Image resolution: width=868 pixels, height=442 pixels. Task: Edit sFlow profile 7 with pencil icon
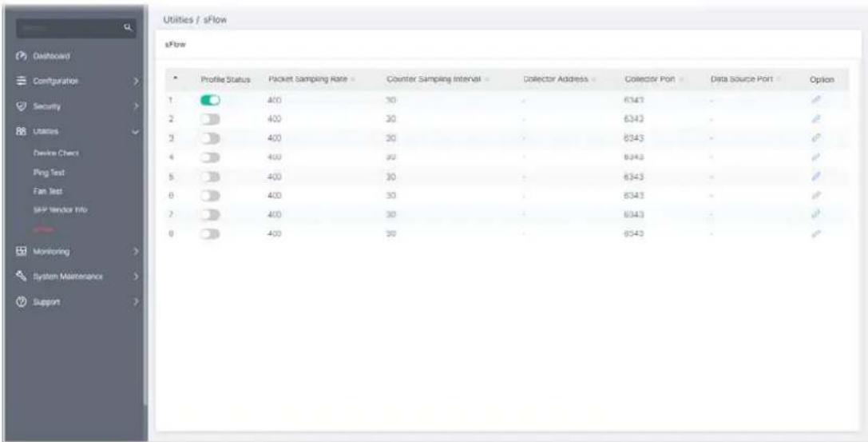tap(816, 214)
